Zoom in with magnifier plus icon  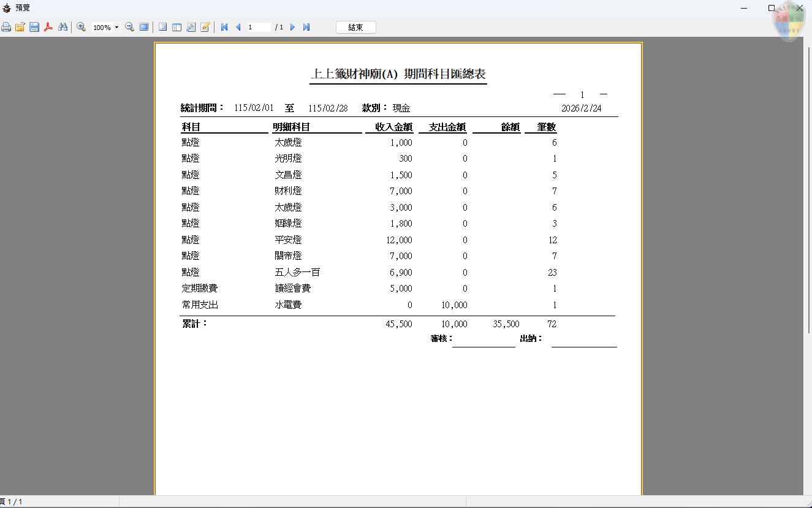[x=81, y=27]
